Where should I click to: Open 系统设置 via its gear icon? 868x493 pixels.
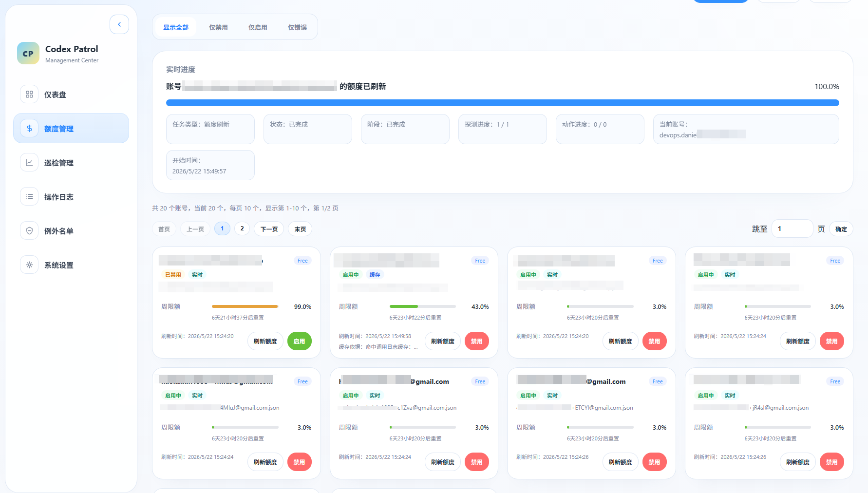tap(29, 265)
